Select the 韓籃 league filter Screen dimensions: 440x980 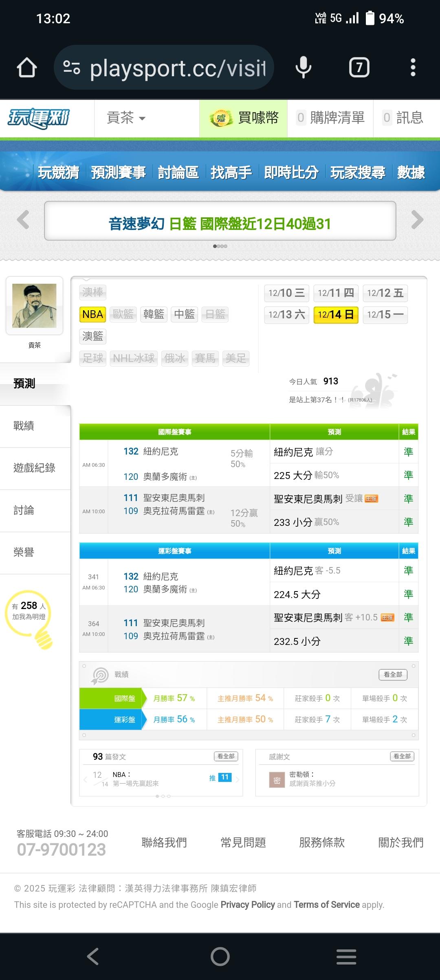pos(154,314)
